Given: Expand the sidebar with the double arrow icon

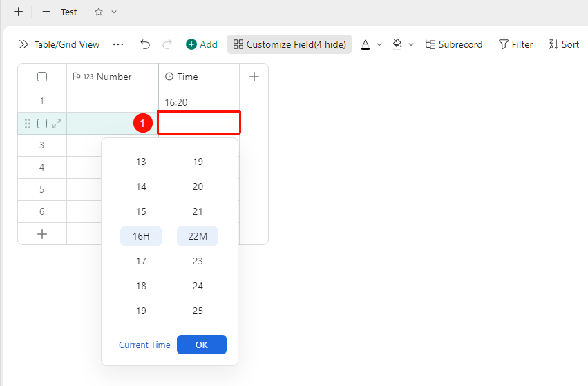Looking at the screenshot, I should point(23,44).
